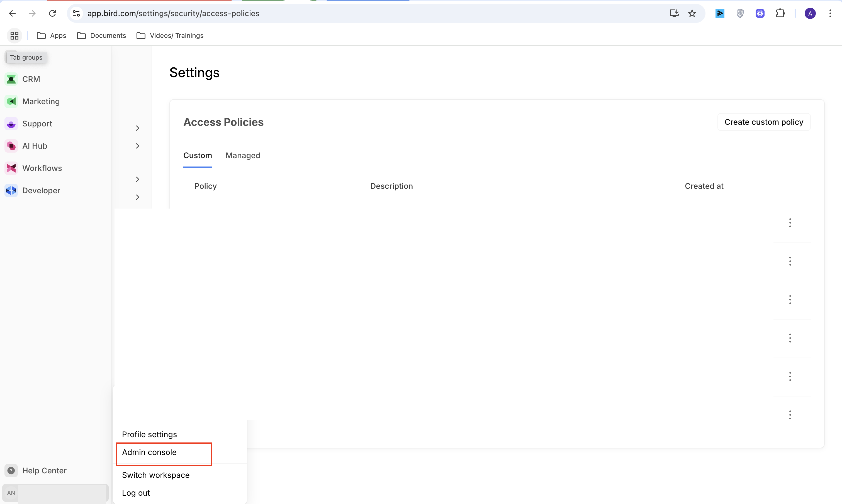Expand the third settings submenu chevron
The image size is (842, 504).
pos(138,179)
